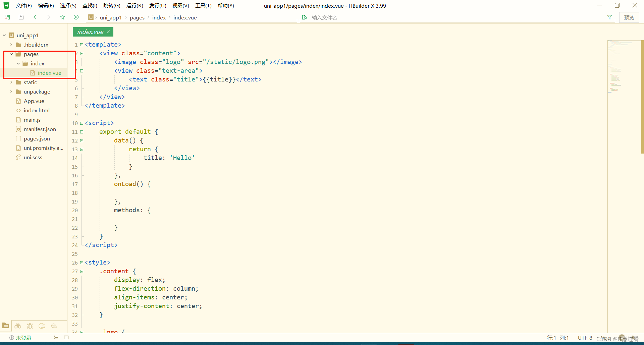The image size is (644, 345).
Task: Open the cloud globe panel icon
Action: click(x=54, y=326)
